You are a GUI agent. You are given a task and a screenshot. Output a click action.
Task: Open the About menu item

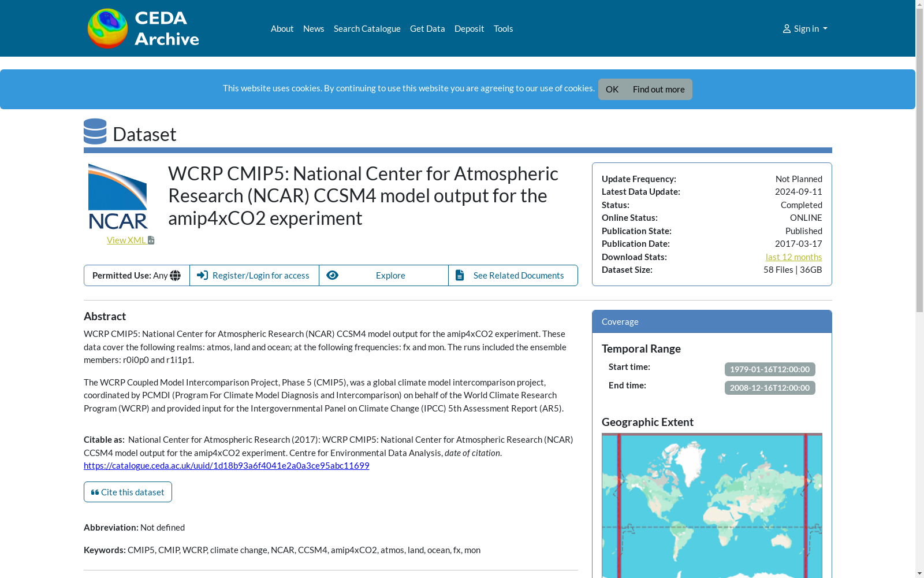[x=282, y=28]
